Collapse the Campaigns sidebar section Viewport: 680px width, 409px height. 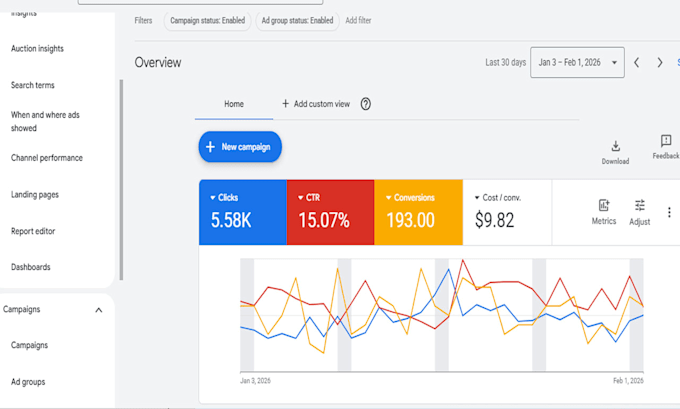pos(98,310)
